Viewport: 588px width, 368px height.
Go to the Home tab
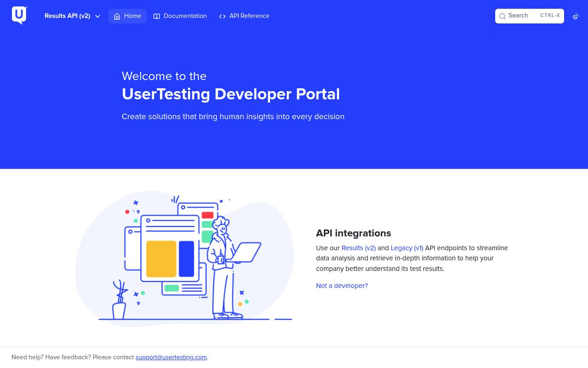(x=127, y=16)
